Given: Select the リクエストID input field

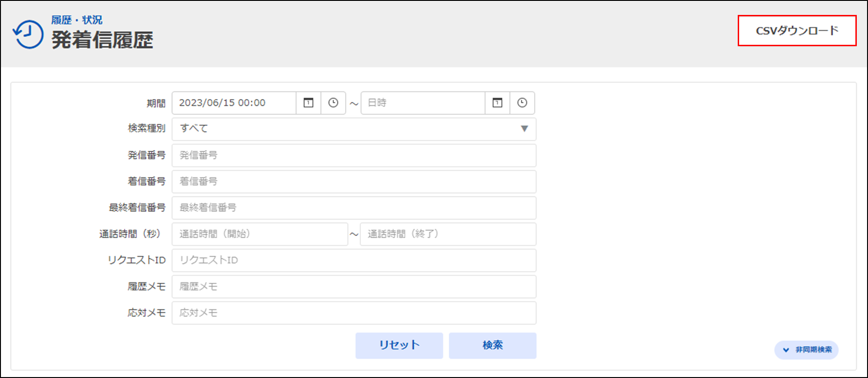Looking at the screenshot, I should [353, 260].
